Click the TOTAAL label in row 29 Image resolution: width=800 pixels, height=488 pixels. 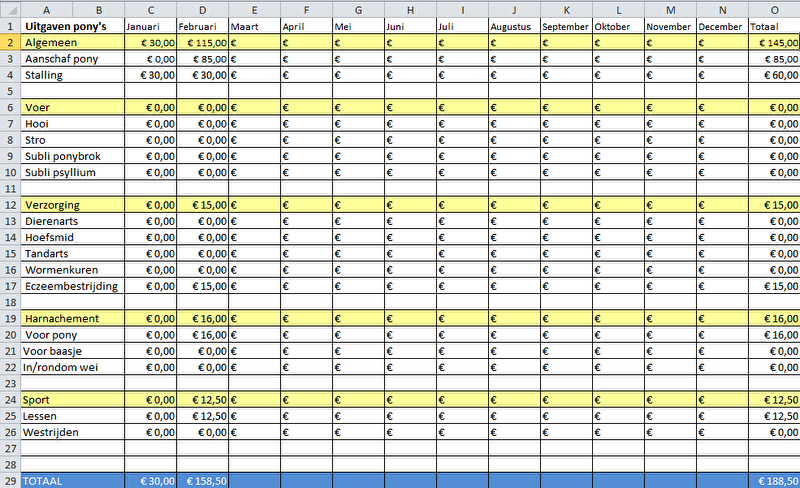pyautogui.click(x=42, y=481)
